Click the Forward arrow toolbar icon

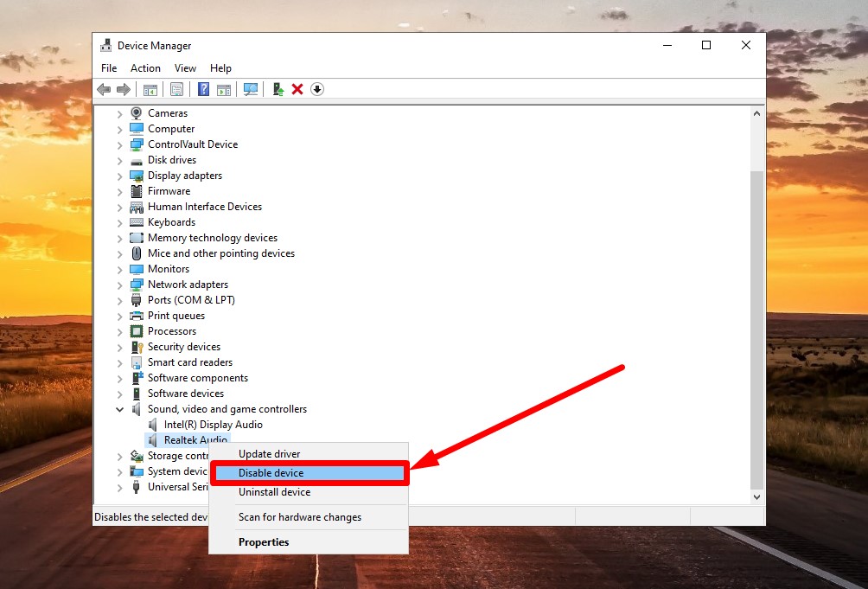[x=124, y=89]
